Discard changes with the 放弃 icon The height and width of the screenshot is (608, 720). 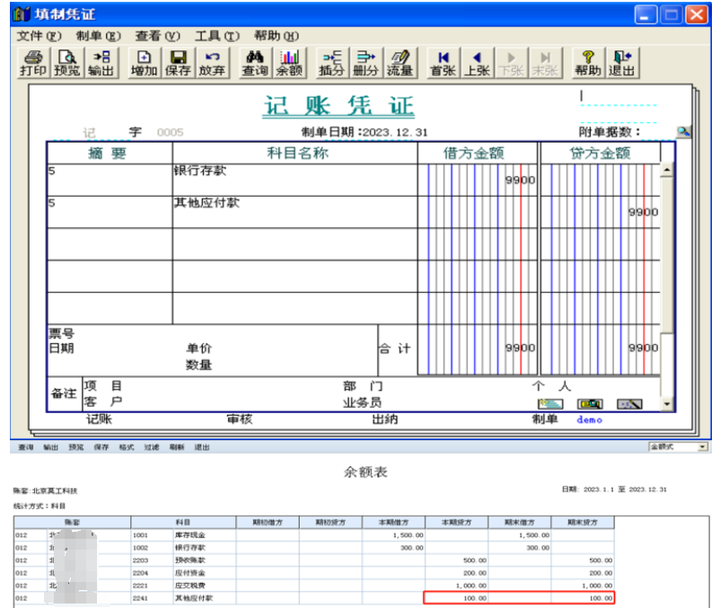[212, 63]
